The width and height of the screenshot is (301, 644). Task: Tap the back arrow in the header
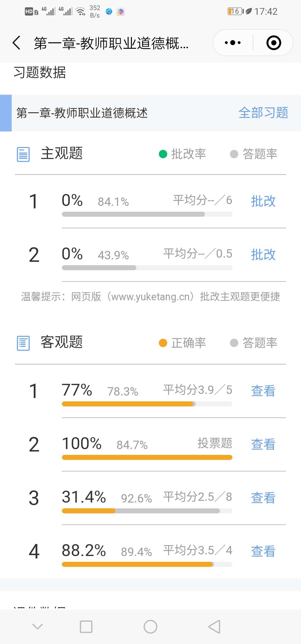click(17, 43)
